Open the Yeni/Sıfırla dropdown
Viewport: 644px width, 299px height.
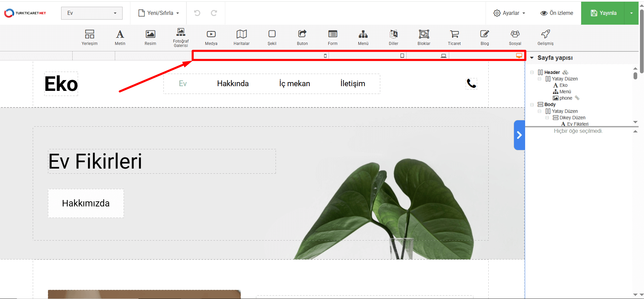(159, 13)
